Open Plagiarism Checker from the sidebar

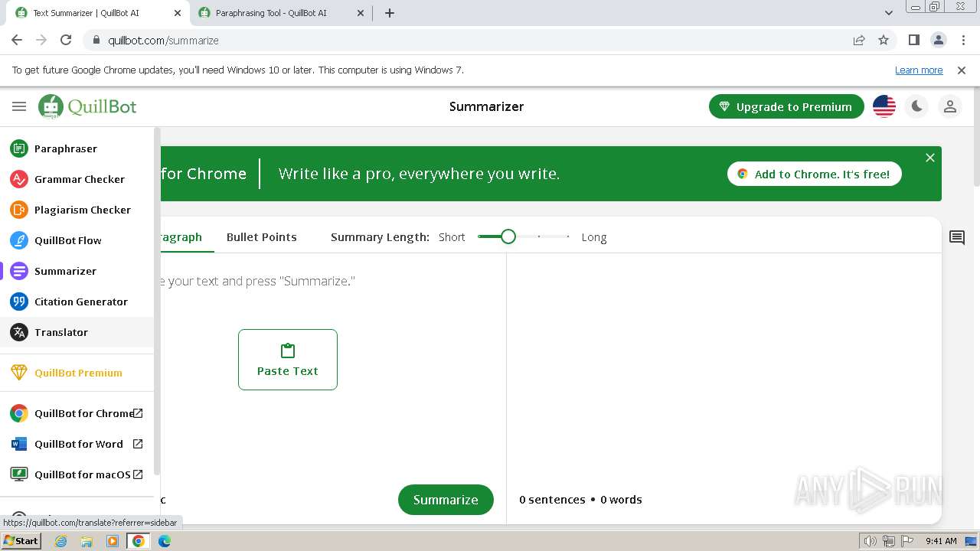tap(77, 210)
